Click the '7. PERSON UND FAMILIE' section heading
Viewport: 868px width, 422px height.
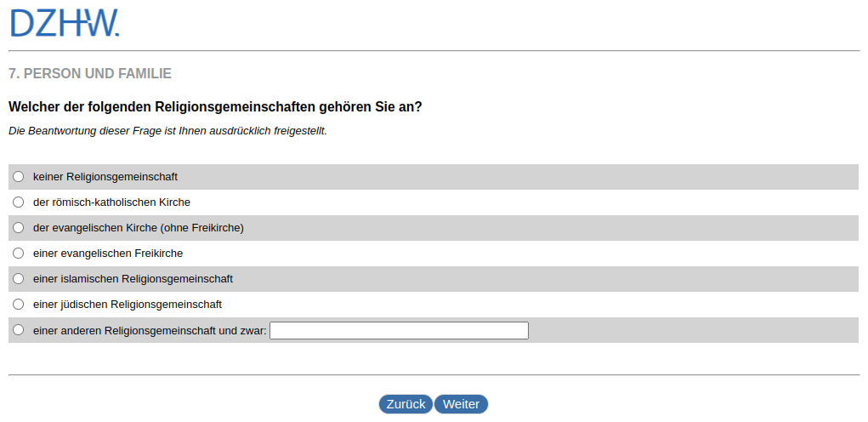tap(90, 74)
